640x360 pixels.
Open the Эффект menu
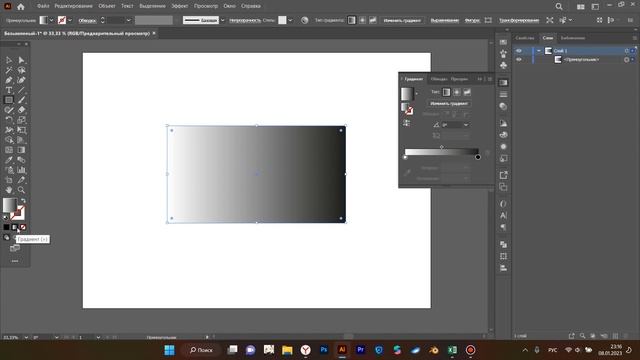(180, 6)
